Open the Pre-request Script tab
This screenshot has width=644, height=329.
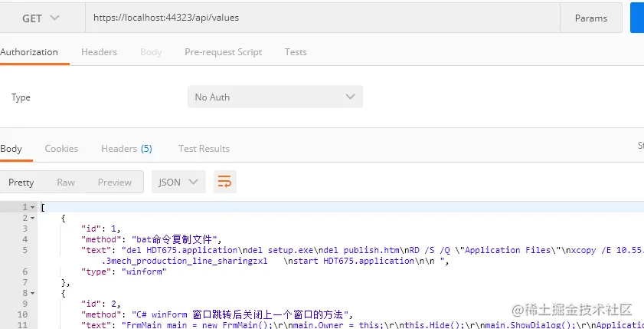pyautogui.click(x=223, y=52)
